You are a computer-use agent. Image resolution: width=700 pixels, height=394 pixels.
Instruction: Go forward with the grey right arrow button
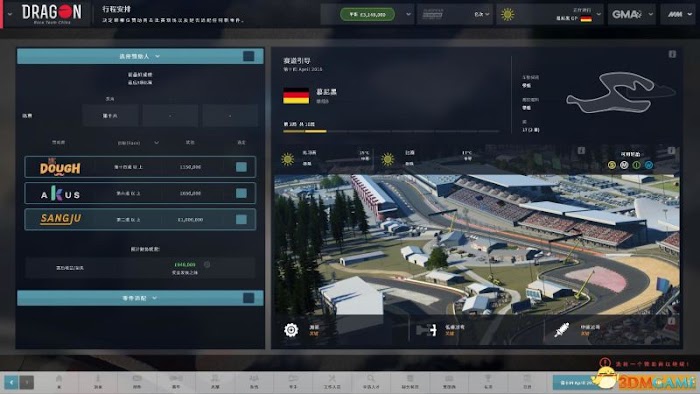(27, 382)
